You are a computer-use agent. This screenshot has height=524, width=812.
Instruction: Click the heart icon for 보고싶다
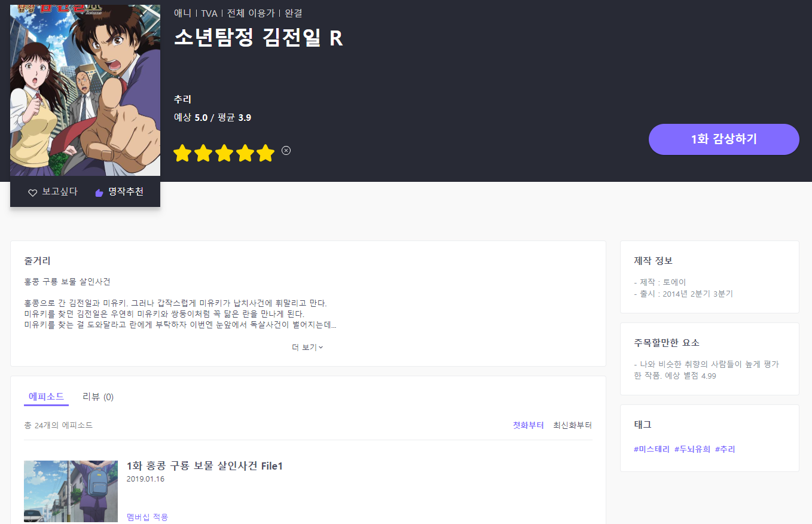tap(33, 193)
